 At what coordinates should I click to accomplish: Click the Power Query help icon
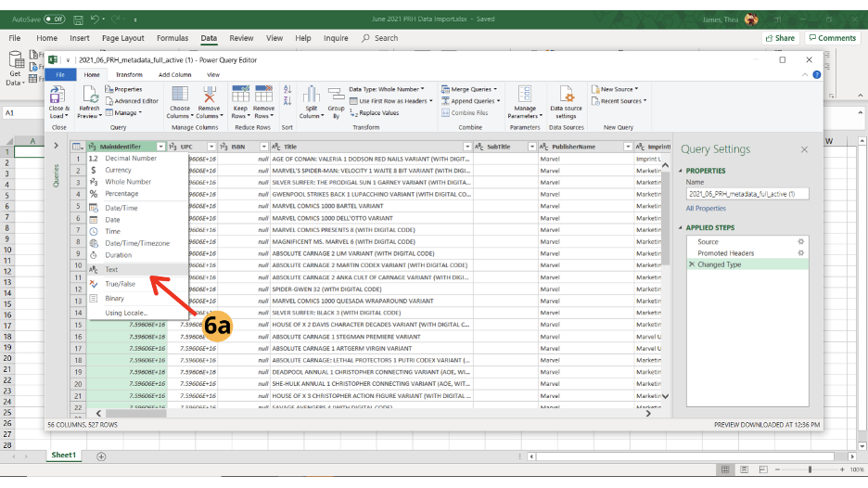[x=816, y=75]
